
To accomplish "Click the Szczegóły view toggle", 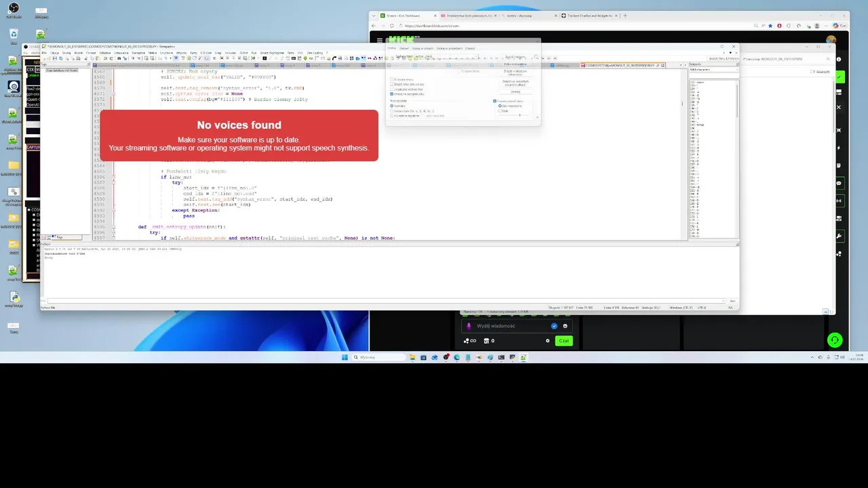I will pyautogui.click(x=821, y=71).
